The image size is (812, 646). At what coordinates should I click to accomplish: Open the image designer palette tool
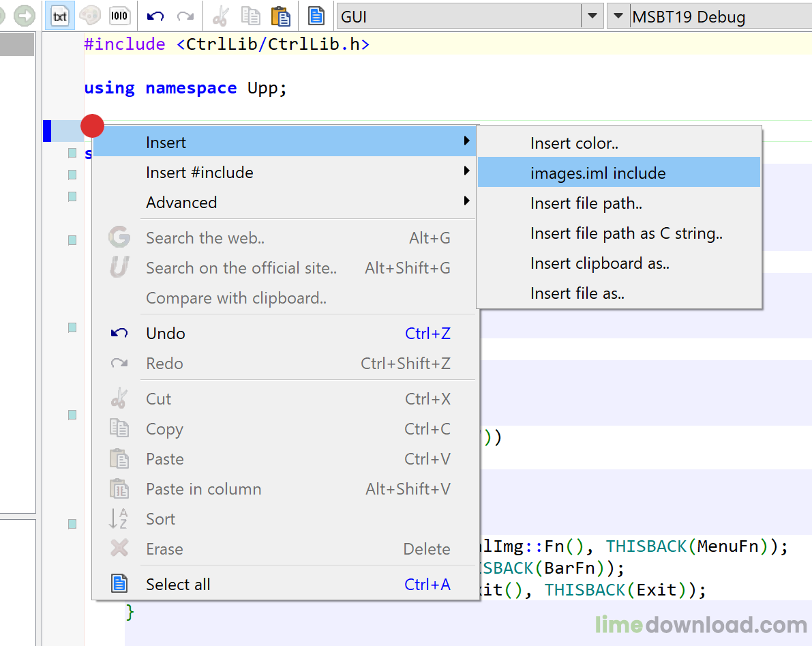(x=89, y=16)
